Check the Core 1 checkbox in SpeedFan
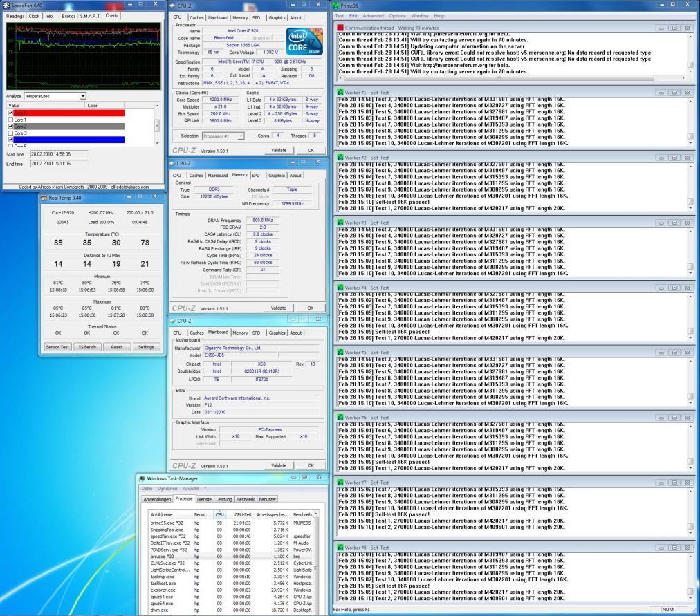The height and width of the screenshot is (616, 700). (10, 120)
